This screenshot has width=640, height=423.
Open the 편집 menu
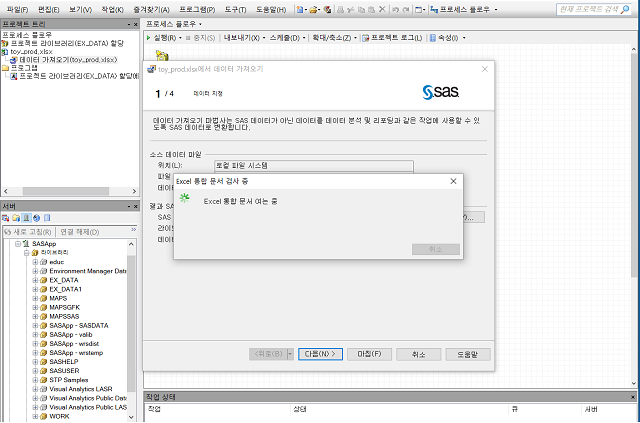(48, 9)
